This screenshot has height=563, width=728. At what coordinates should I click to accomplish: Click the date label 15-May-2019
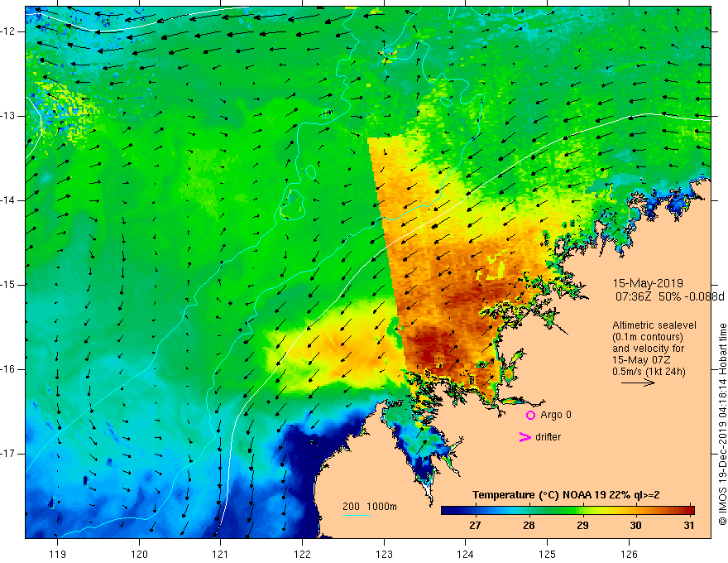pos(648,283)
